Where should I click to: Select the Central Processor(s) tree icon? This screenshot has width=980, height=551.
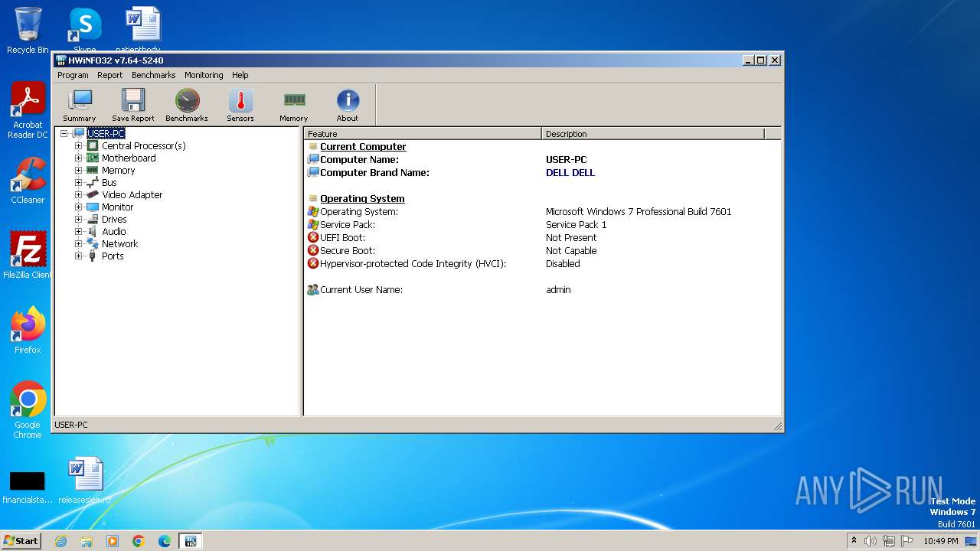coord(93,145)
